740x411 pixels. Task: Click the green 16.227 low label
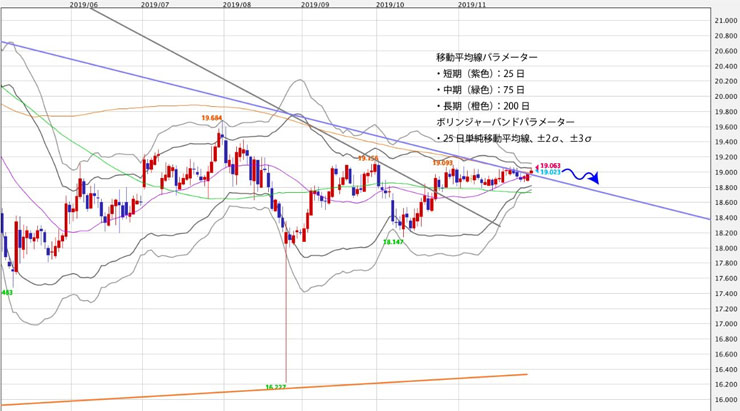point(276,387)
